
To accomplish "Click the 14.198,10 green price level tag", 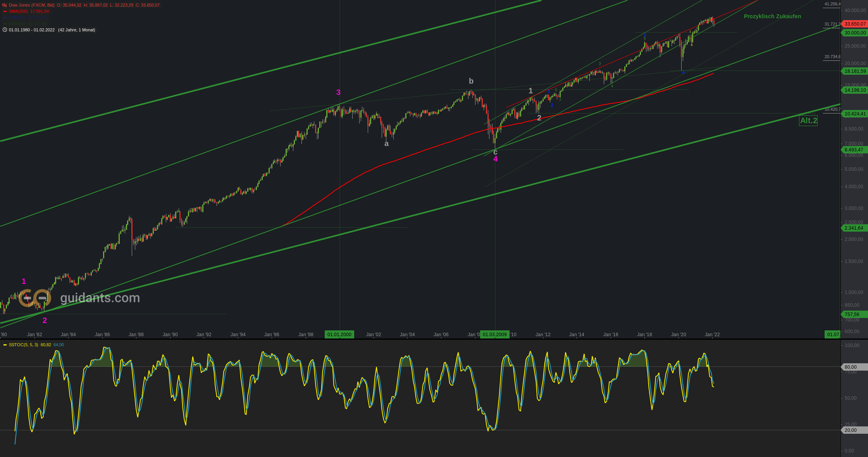I will 854,90.
